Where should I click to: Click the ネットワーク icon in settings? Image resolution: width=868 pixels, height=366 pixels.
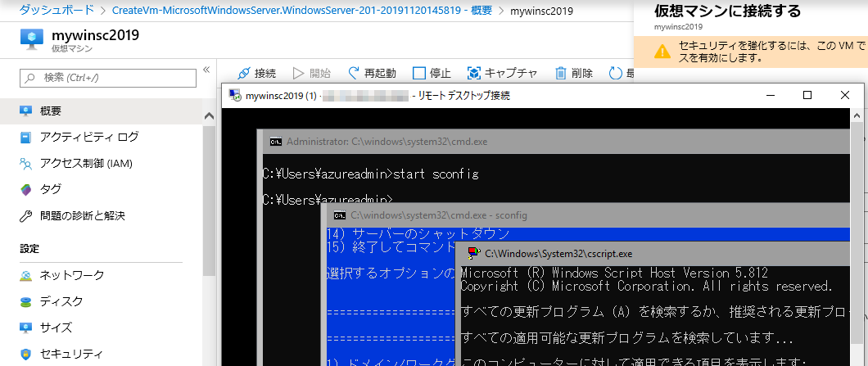click(26, 275)
